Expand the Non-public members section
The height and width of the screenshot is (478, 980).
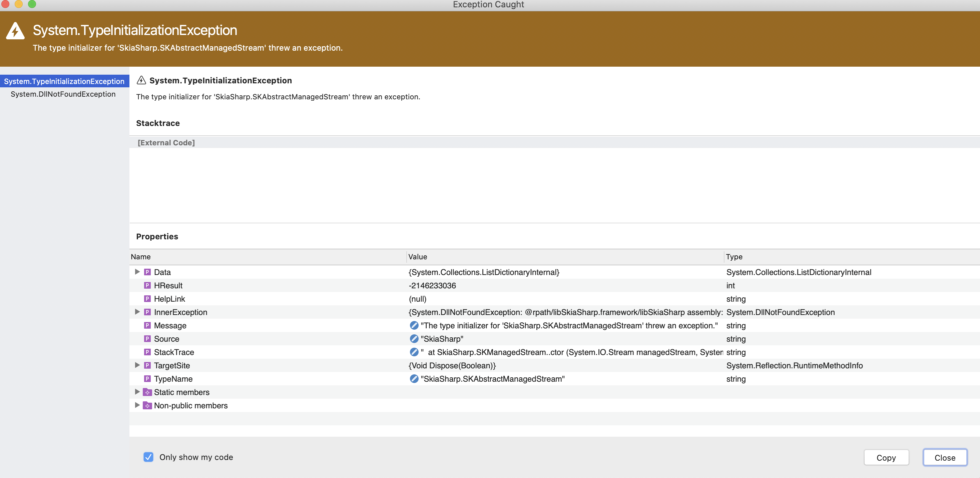click(x=137, y=405)
